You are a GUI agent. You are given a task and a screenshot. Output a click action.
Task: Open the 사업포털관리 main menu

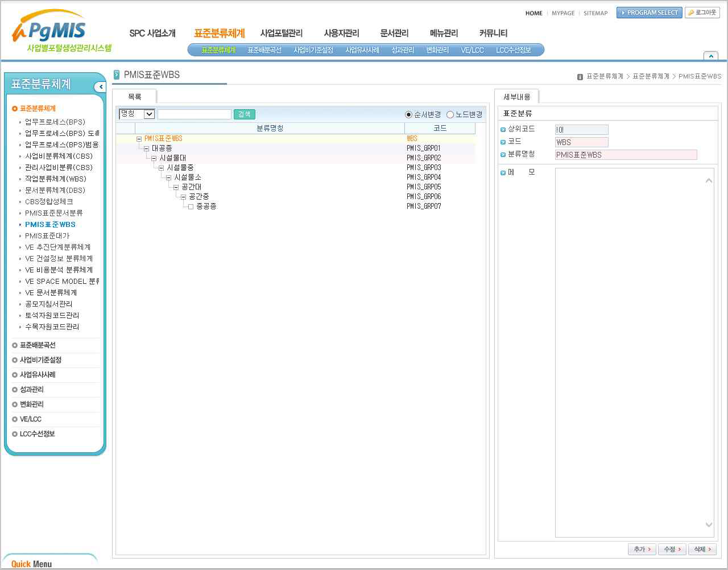(282, 34)
